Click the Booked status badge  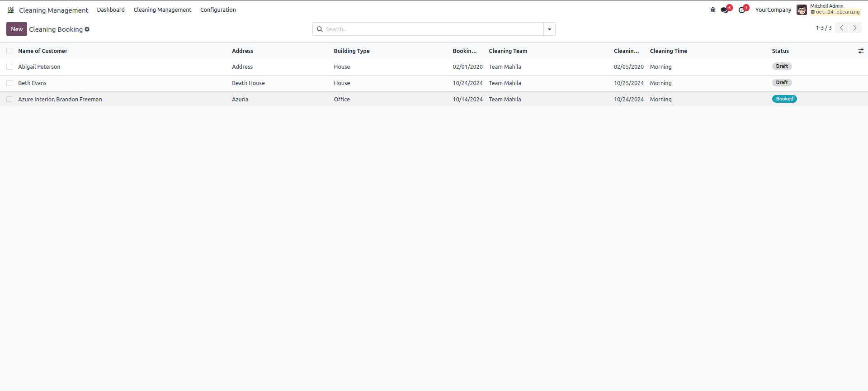coord(784,99)
